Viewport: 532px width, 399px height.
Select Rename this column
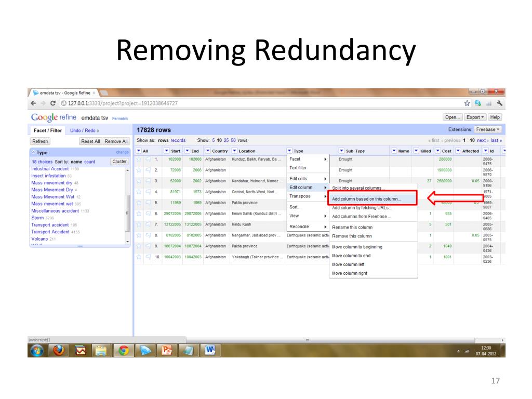352,228
